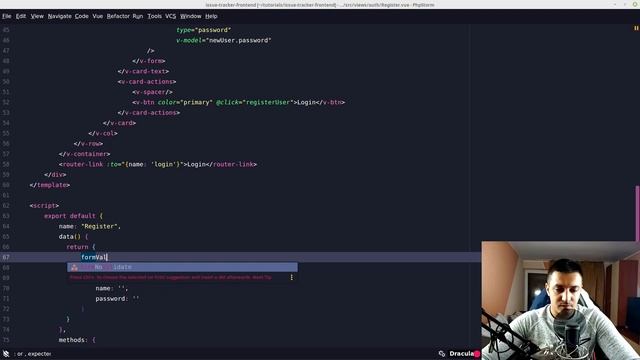The width and height of the screenshot is (640, 360).
Task: Click the closing v-card-actions tag
Action: pyautogui.click(x=149, y=113)
